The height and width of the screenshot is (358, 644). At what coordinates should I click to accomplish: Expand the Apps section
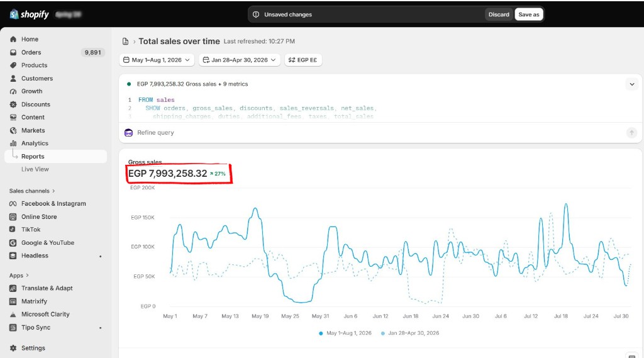19,276
